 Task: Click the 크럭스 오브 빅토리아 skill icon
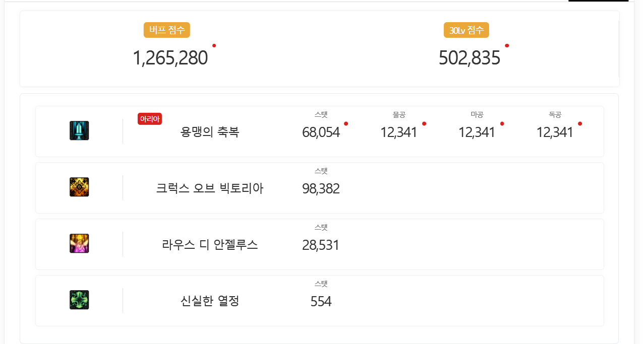click(x=79, y=187)
